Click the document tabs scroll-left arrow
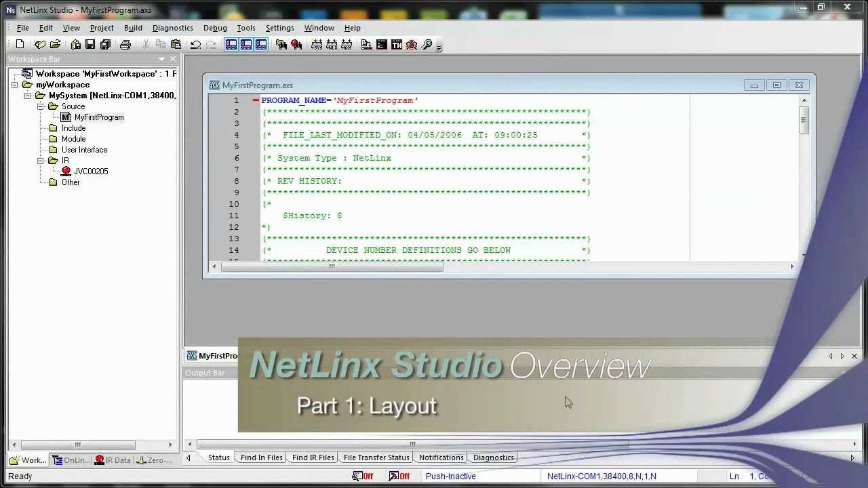Image resolution: width=868 pixels, height=488 pixels. click(830, 356)
